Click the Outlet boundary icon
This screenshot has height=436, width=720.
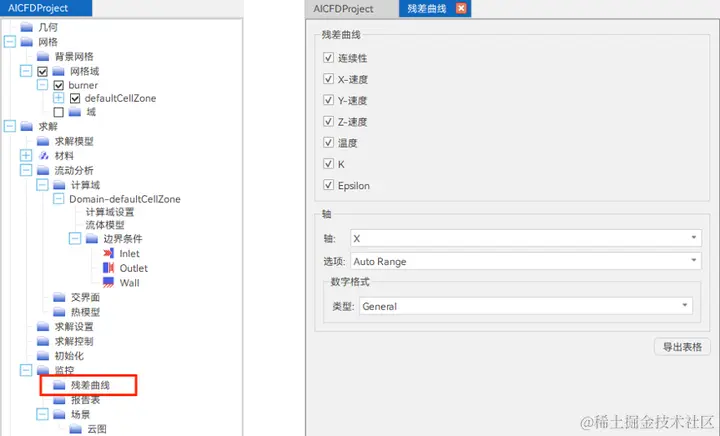108,268
